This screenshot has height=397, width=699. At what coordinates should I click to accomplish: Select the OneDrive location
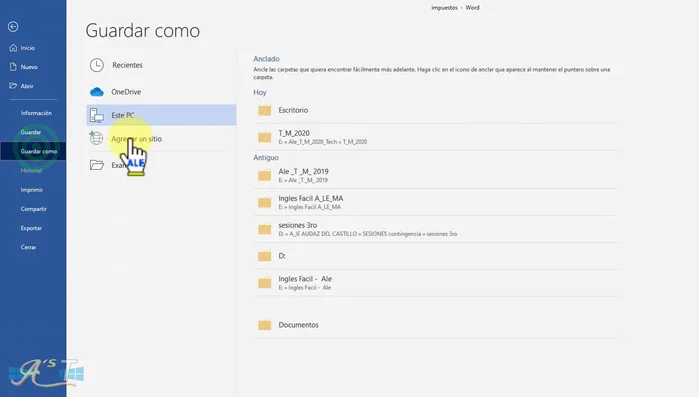tap(161, 92)
